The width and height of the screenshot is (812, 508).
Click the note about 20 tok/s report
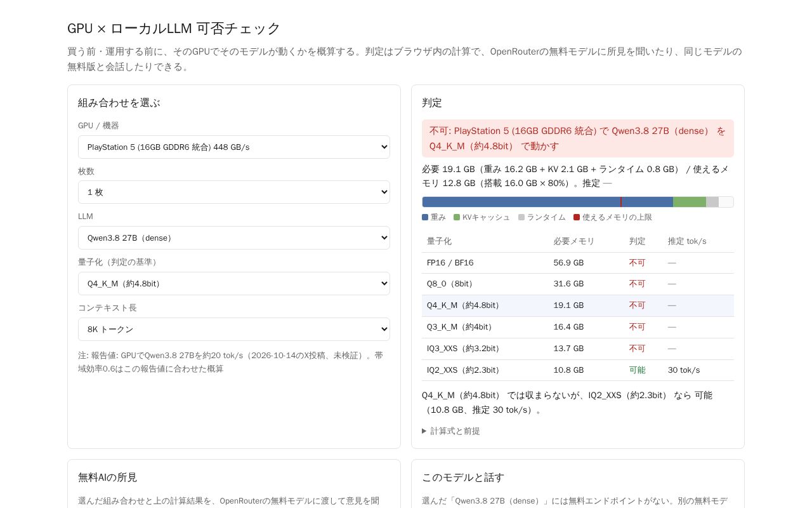coord(231,362)
